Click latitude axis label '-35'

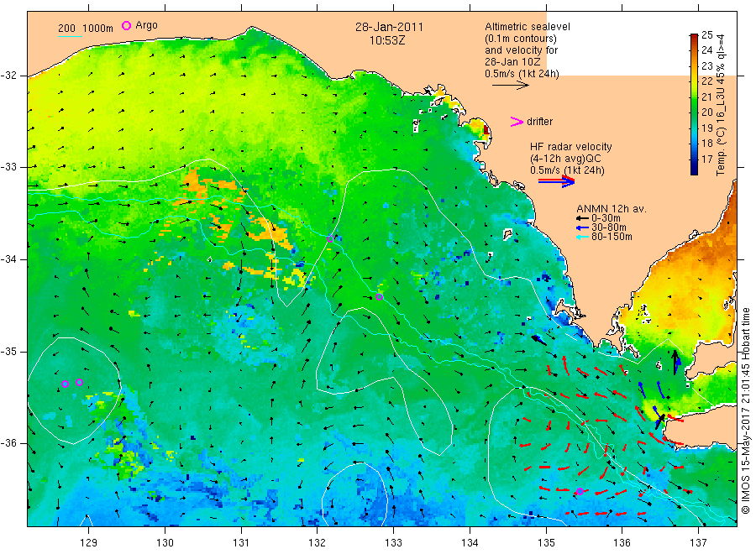coord(8,351)
